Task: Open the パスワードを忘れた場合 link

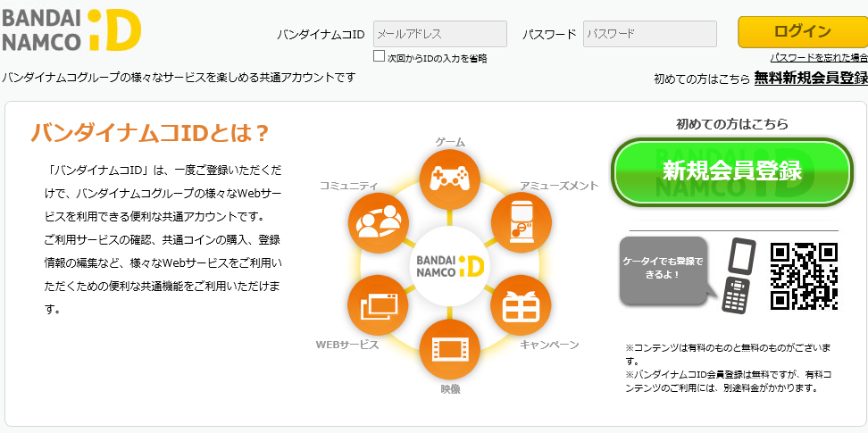Action: pyautogui.click(x=819, y=58)
